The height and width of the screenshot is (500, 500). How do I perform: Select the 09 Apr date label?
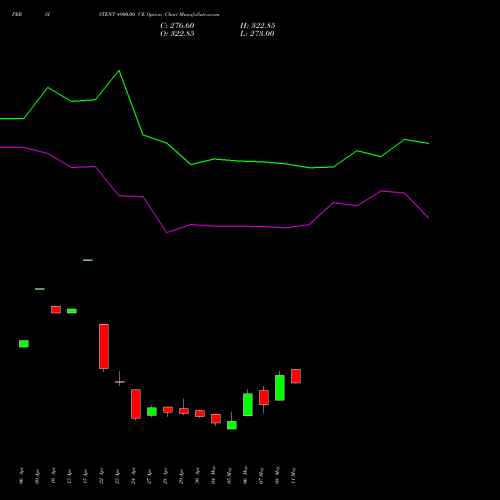point(38,476)
